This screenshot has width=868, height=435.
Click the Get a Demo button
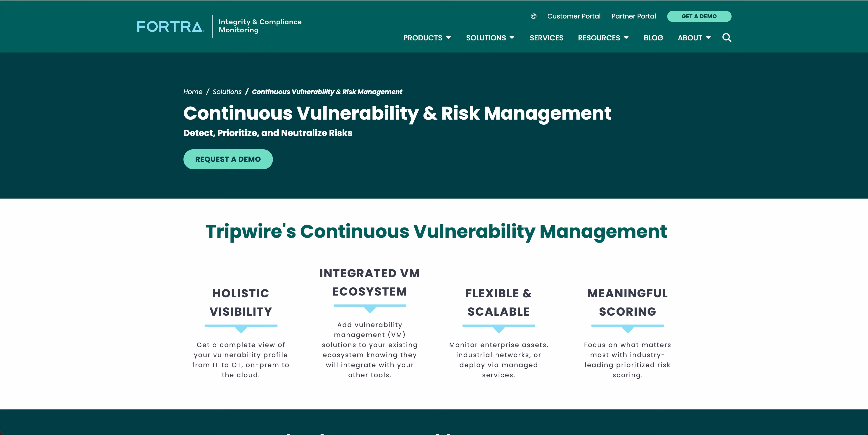pyautogui.click(x=699, y=16)
